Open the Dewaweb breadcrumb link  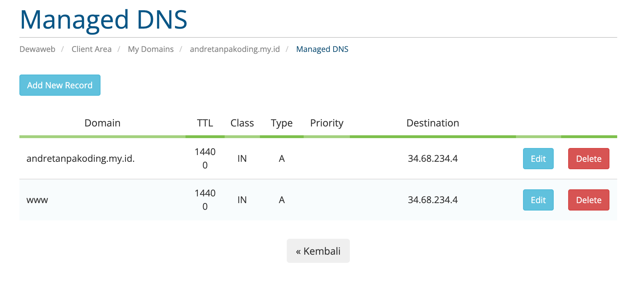click(37, 49)
